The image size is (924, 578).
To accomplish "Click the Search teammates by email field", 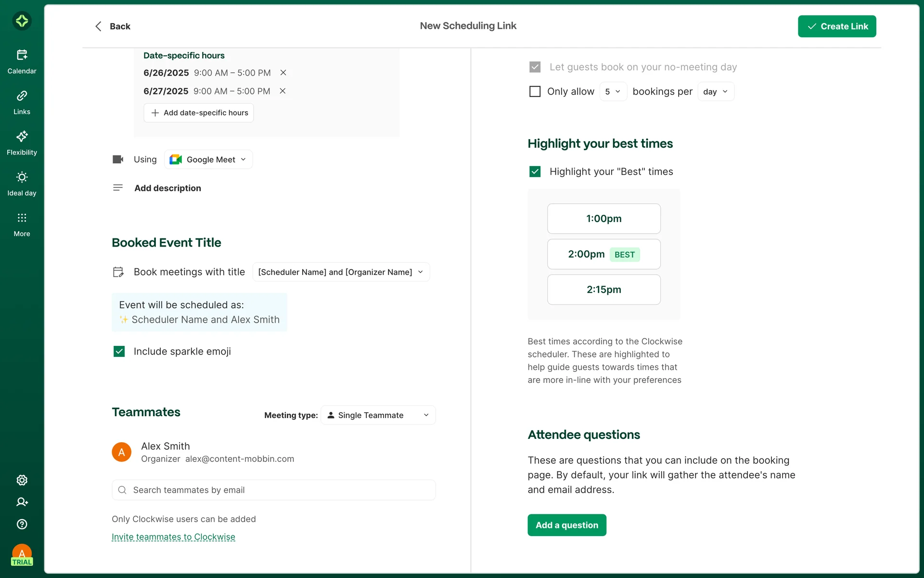I will pyautogui.click(x=273, y=490).
